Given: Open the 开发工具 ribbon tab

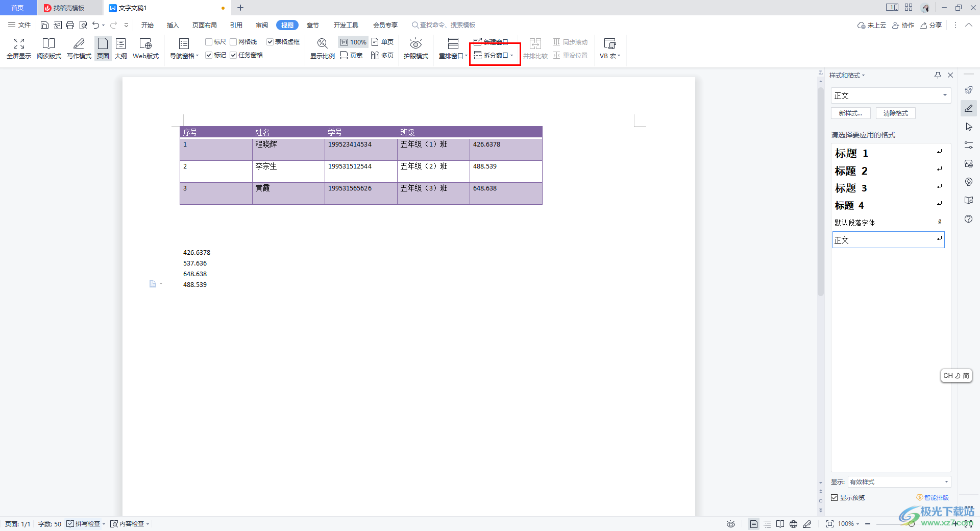Looking at the screenshot, I should [346, 25].
